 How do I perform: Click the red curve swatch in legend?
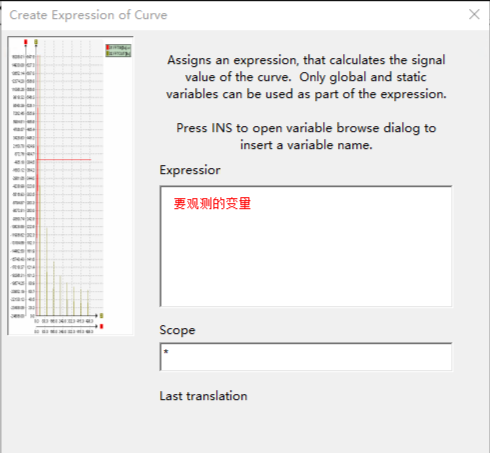tap(108, 48)
